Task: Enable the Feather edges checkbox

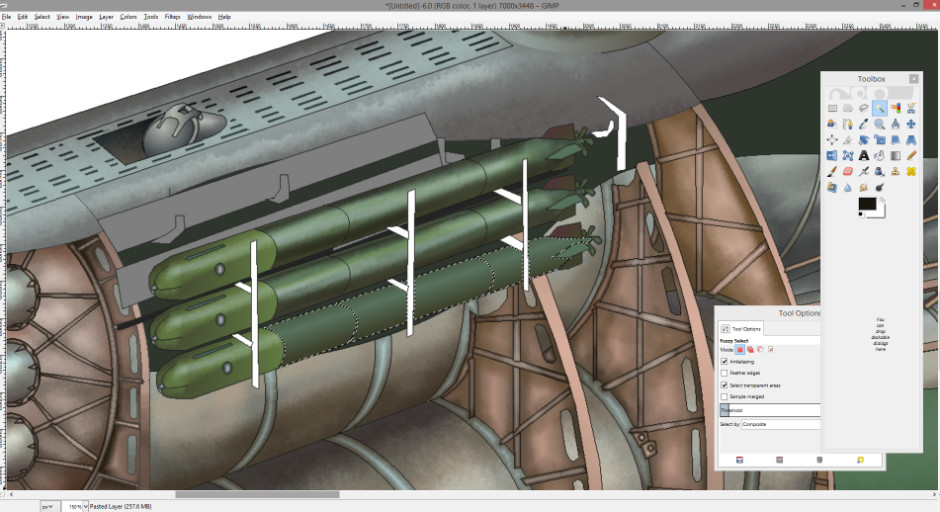Action: click(x=724, y=373)
